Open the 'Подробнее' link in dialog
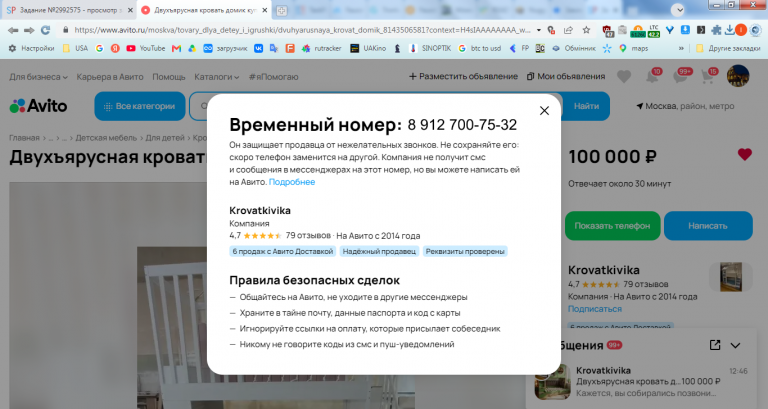 (x=292, y=182)
